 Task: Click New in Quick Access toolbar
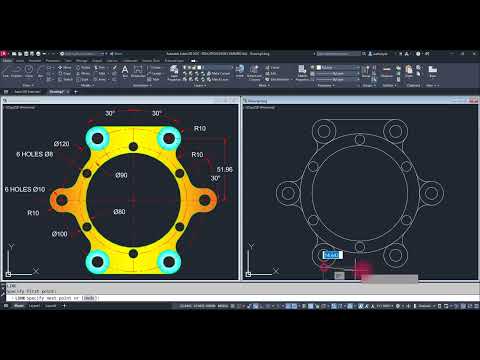[x=14, y=53]
